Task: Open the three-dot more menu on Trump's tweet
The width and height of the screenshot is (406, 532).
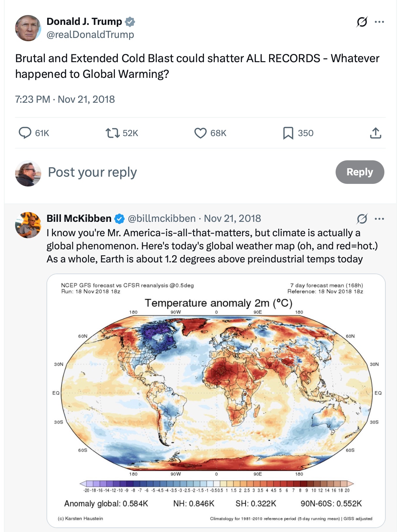Action: [x=379, y=22]
